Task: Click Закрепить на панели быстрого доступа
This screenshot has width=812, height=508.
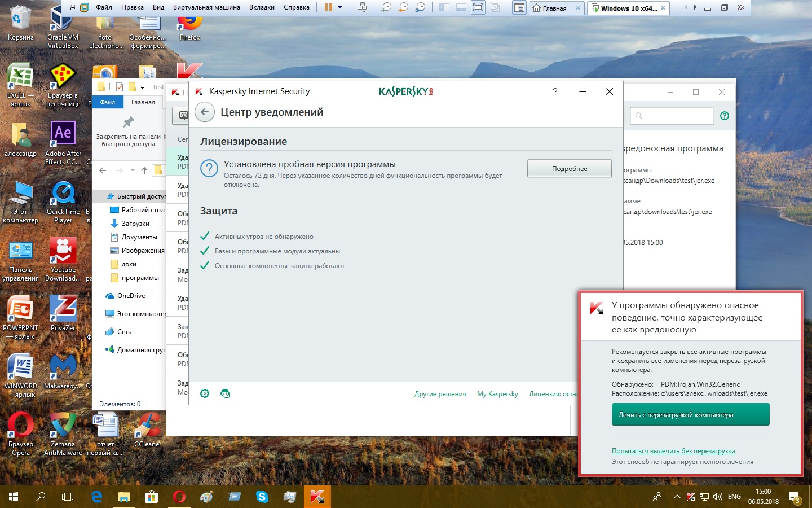Action: 129,131
